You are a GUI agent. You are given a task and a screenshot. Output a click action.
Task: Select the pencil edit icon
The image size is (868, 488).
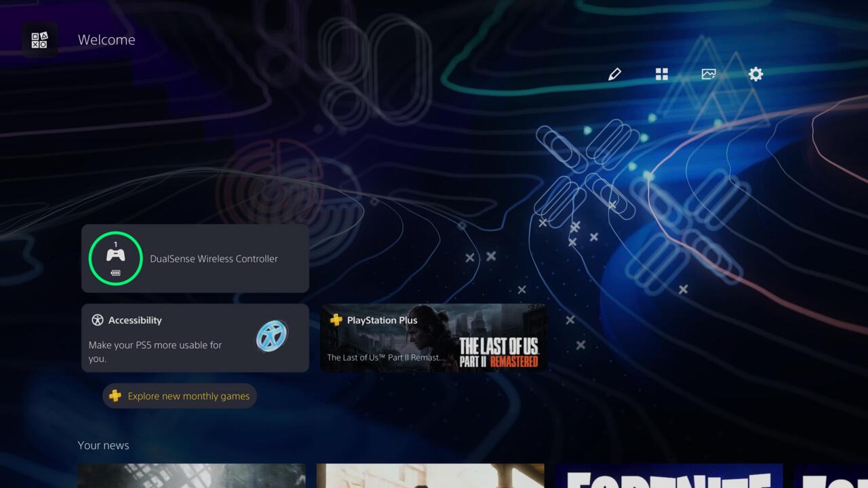[614, 75]
